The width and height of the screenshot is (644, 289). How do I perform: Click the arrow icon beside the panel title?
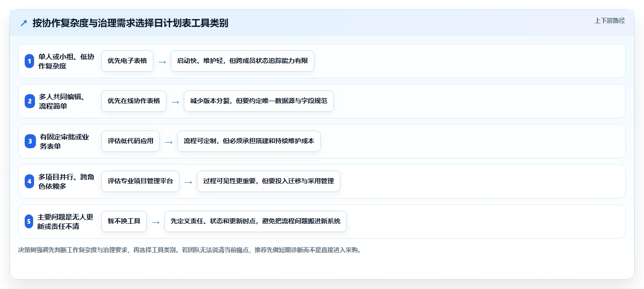pyautogui.click(x=24, y=23)
